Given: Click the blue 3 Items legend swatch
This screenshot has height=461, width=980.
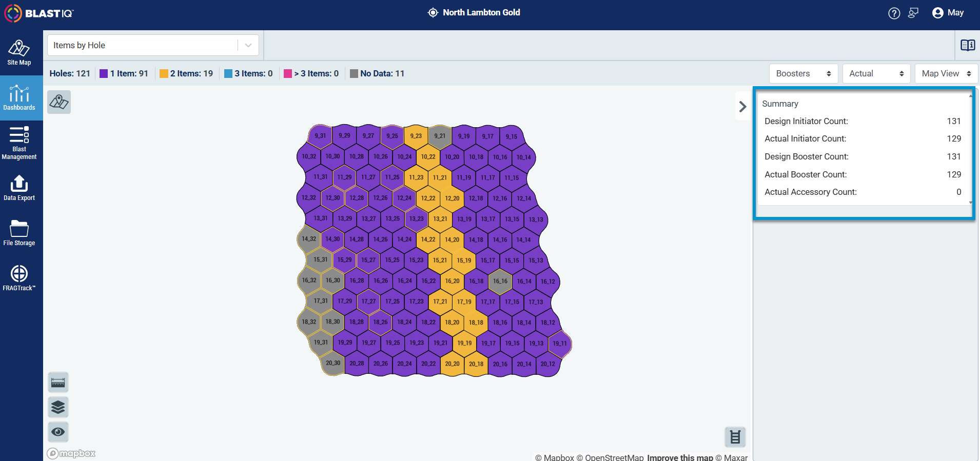Looking at the screenshot, I should point(228,74).
